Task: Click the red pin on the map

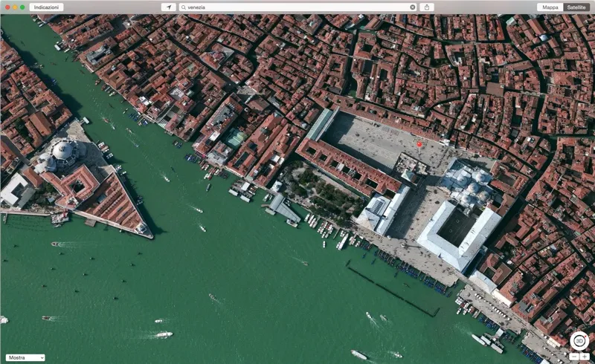Action: (x=419, y=144)
